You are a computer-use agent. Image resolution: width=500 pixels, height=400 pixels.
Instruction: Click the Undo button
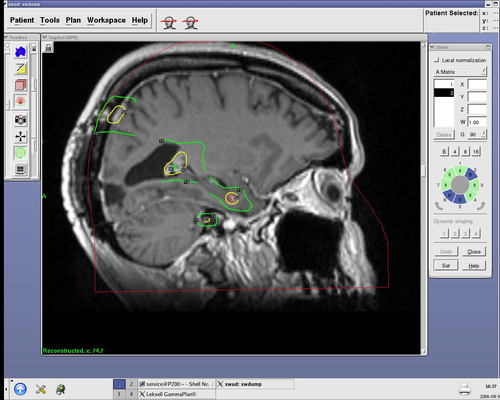pyautogui.click(x=446, y=252)
